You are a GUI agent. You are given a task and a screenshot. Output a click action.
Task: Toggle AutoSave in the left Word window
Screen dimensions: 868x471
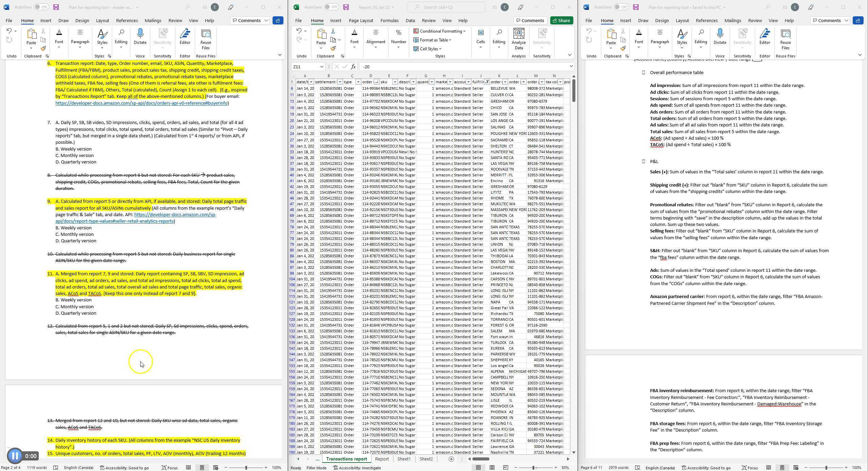[41, 7]
